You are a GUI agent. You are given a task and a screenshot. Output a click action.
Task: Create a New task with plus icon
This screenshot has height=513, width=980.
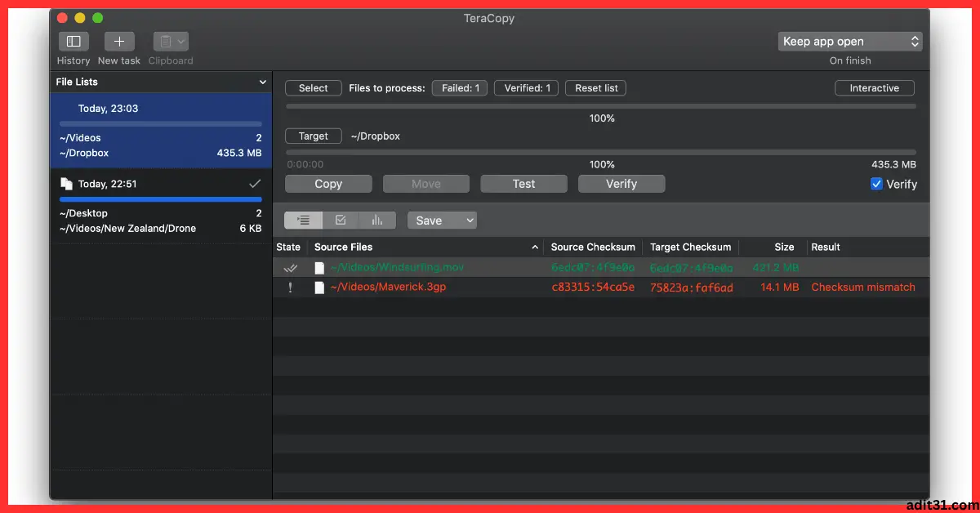point(119,42)
